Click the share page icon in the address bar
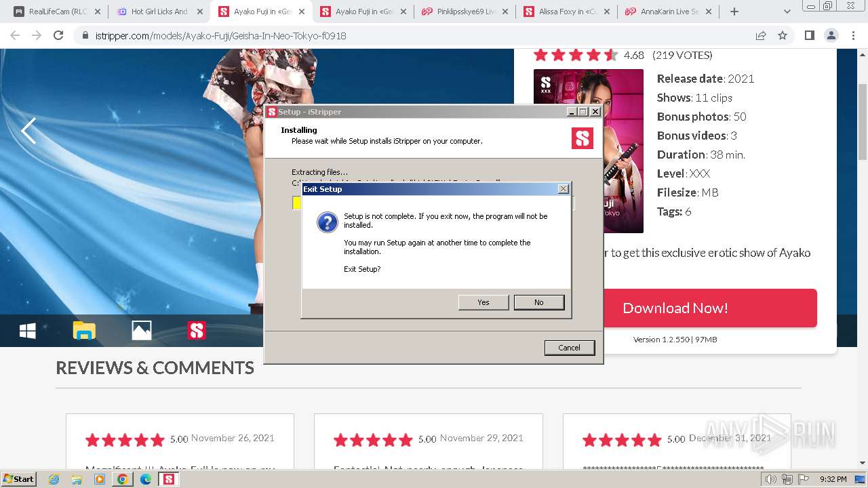868x488 pixels. (761, 35)
